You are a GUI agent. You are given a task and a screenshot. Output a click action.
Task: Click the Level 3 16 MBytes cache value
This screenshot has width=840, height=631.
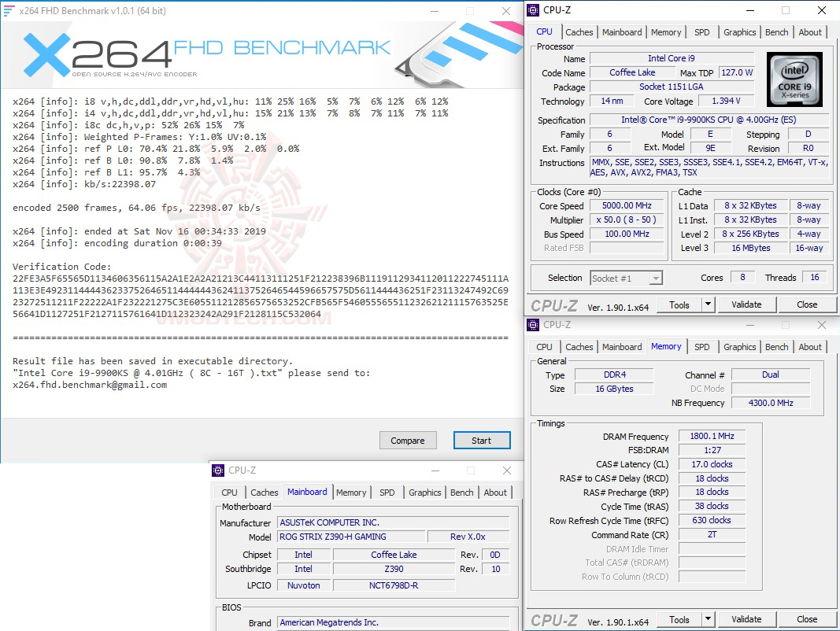[x=750, y=249]
